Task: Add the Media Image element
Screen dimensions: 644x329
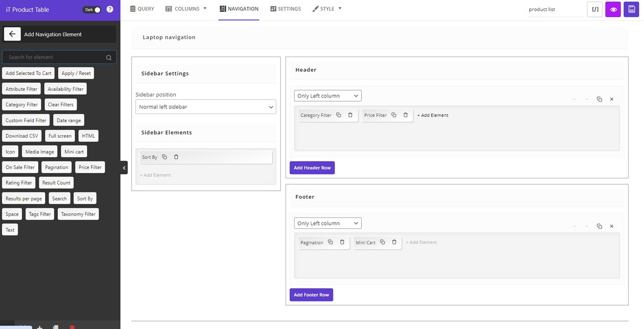Action: pos(40,152)
